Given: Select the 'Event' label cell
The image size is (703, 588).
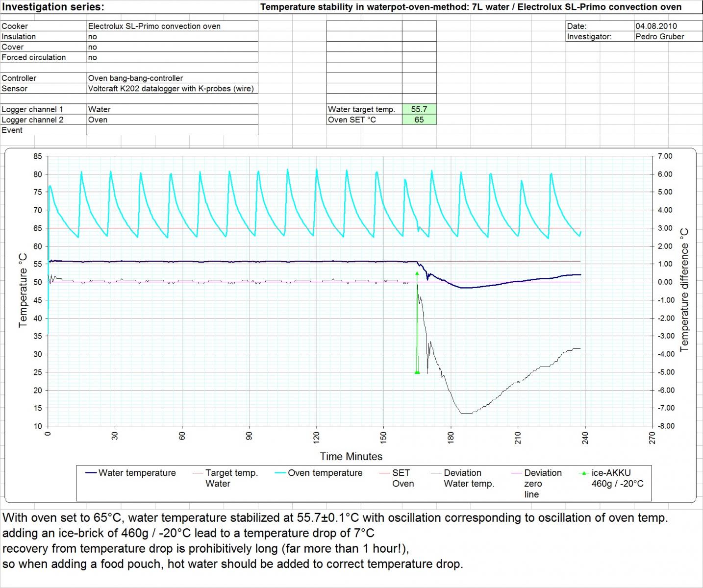Looking at the screenshot, I should (x=44, y=130).
